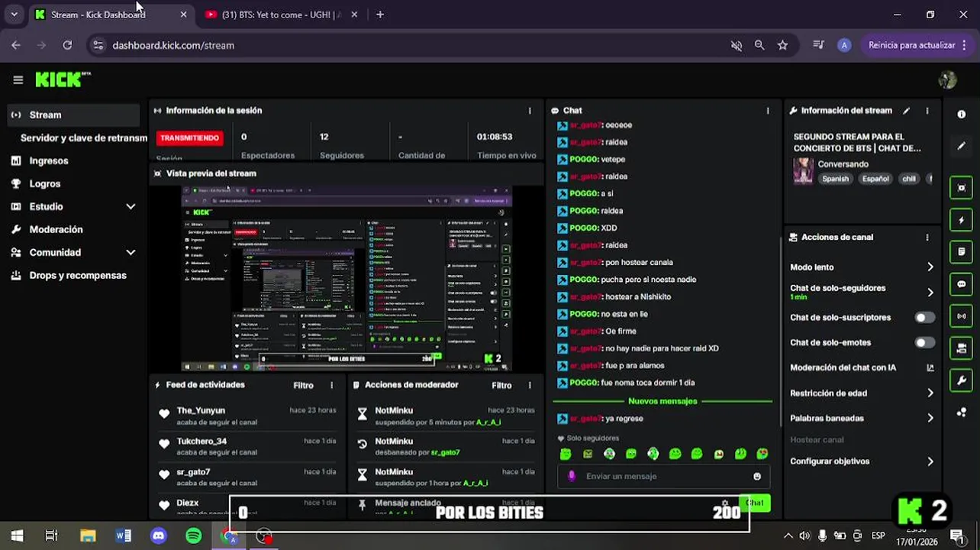Click the stream preview video
980x550 pixels.
coord(347,279)
